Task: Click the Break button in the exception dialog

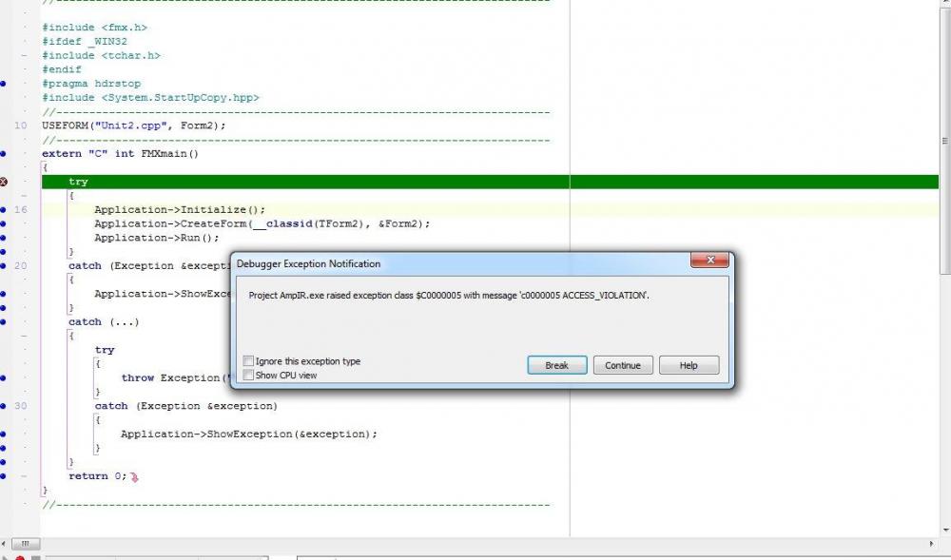Action: tap(556, 365)
